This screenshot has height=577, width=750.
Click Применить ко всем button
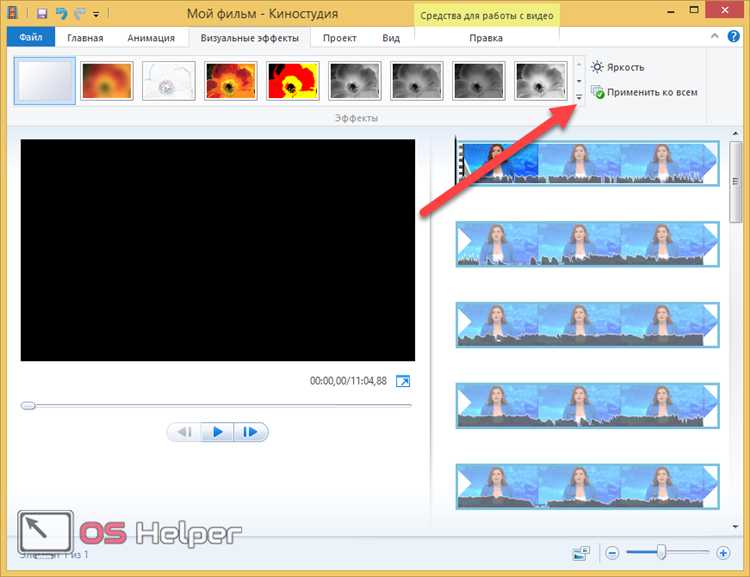click(644, 92)
